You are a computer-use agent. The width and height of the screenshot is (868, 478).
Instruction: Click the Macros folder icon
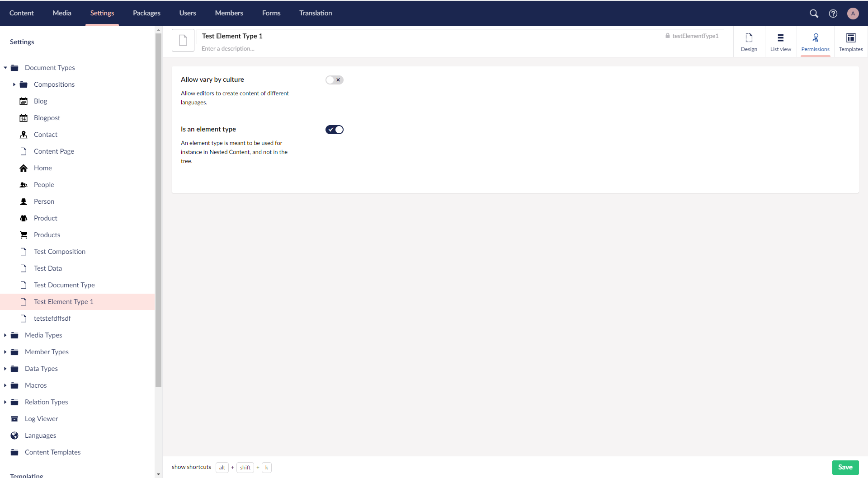click(x=14, y=385)
